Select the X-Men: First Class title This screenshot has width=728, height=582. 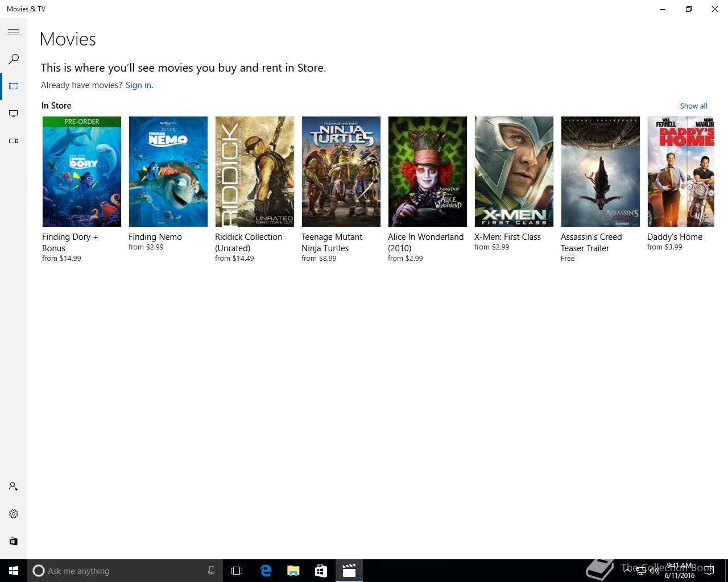(507, 237)
